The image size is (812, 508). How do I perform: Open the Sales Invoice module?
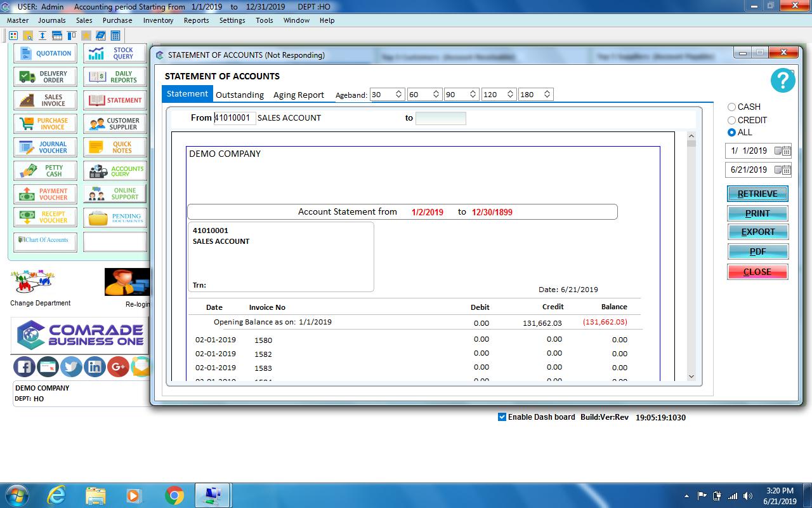coord(45,100)
